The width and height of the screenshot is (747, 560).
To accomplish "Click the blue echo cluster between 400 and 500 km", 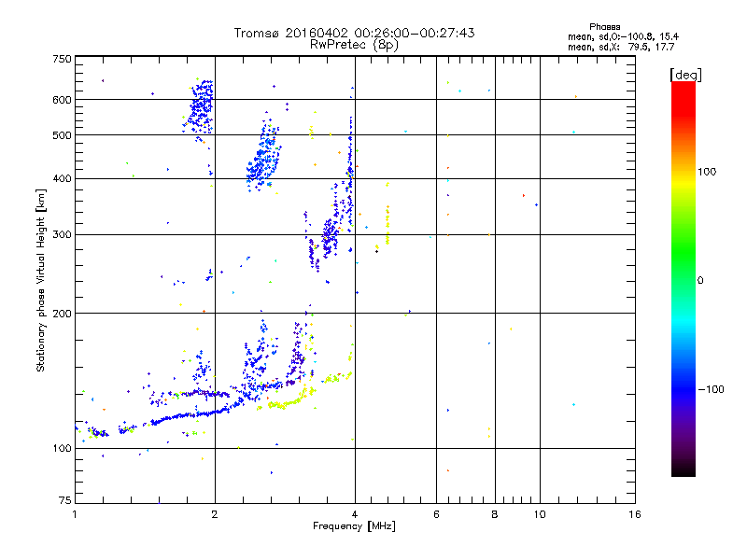I will (x=263, y=157).
